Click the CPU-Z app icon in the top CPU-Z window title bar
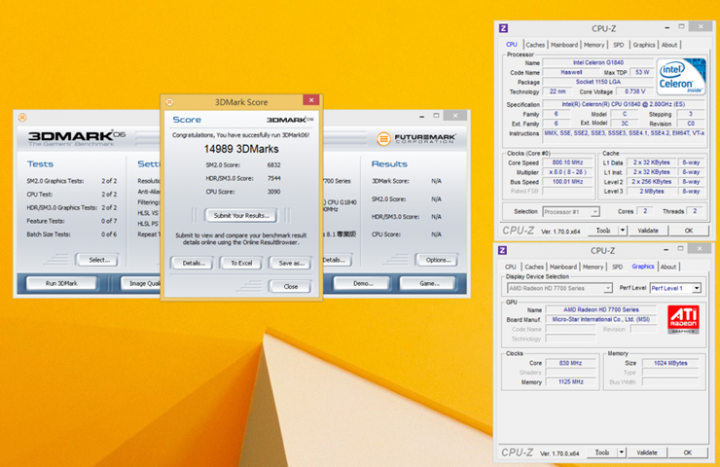This screenshot has width=720, height=467. point(503,28)
